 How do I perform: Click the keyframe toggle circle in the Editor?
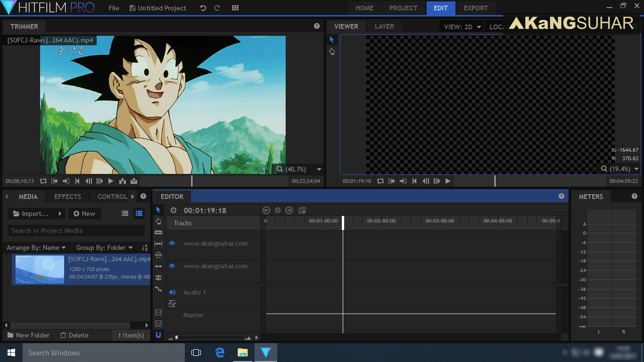click(x=278, y=210)
